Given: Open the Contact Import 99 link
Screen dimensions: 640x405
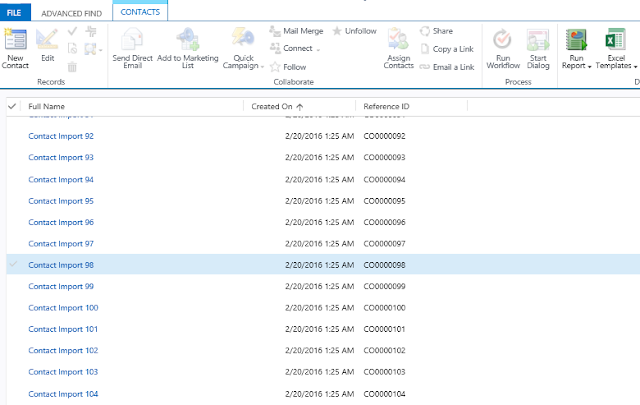Looking at the screenshot, I should click(x=61, y=286).
